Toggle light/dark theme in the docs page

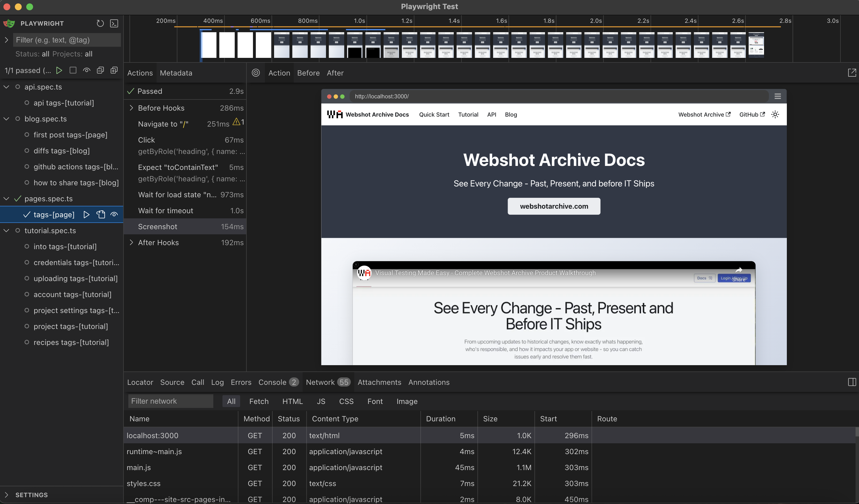(x=775, y=115)
